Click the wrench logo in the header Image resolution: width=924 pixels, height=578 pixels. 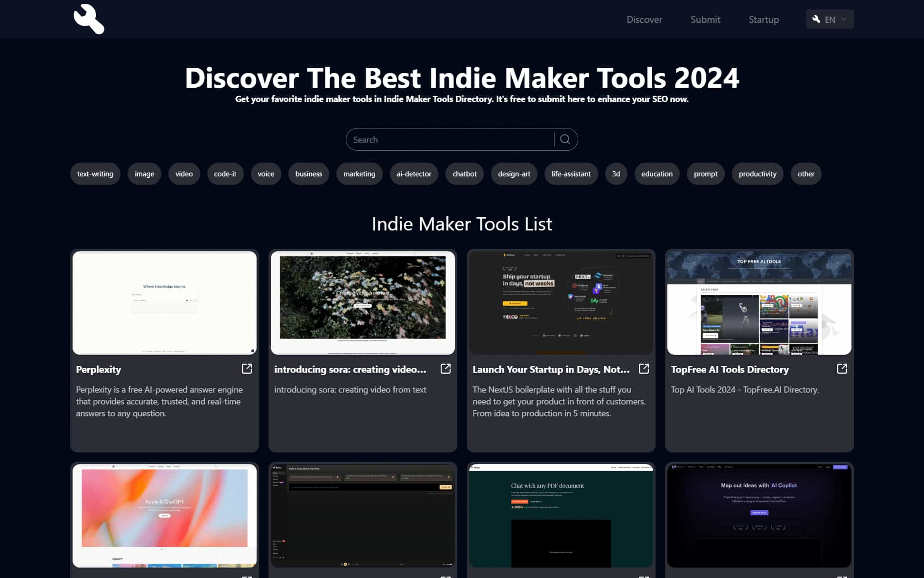click(x=89, y=19)
